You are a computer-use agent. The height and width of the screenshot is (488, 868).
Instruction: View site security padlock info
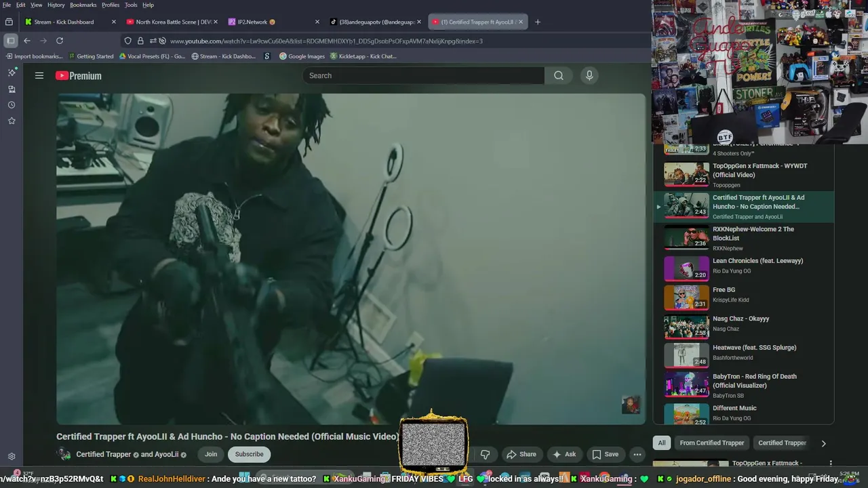click(x=140, y=41)
